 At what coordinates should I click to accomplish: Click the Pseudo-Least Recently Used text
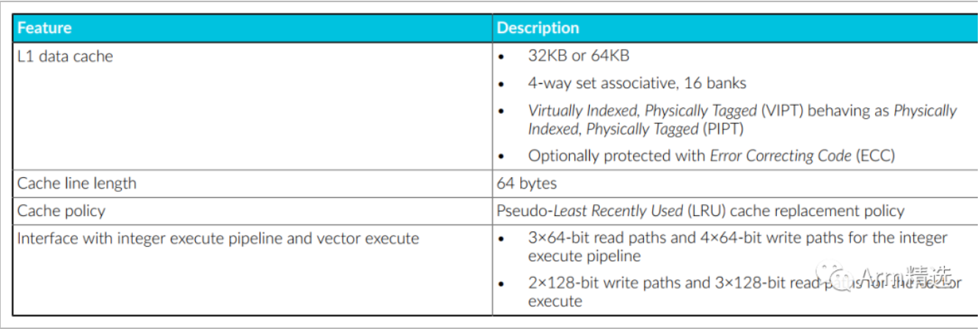click(x=590, y=211)
